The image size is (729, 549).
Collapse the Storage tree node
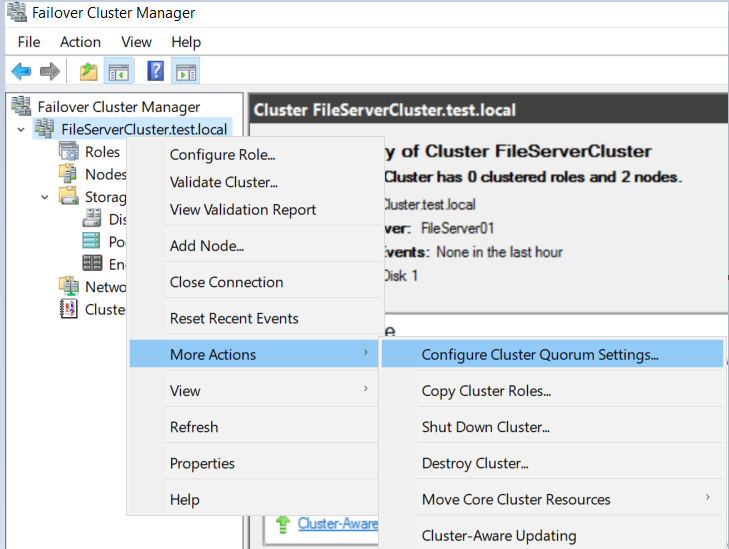click(45, 197)
